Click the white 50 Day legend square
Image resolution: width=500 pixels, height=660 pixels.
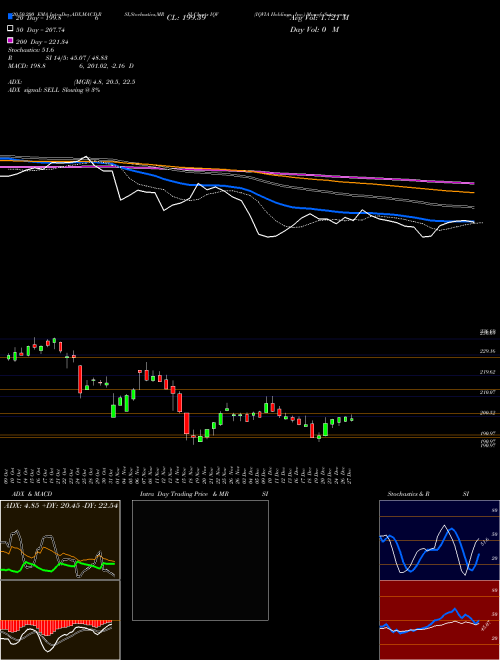11,29
